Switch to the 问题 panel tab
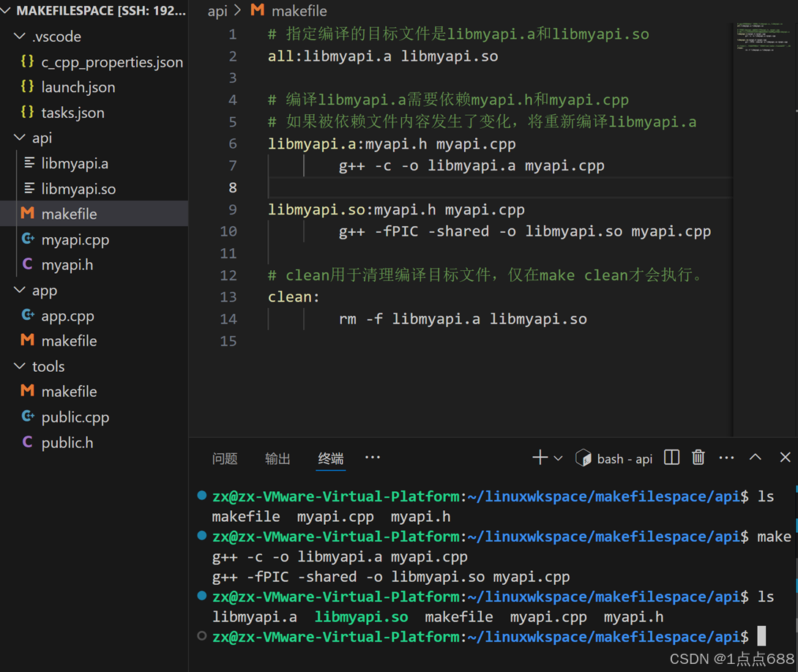Viewport: 798px width, 672px height. (225, 458)
